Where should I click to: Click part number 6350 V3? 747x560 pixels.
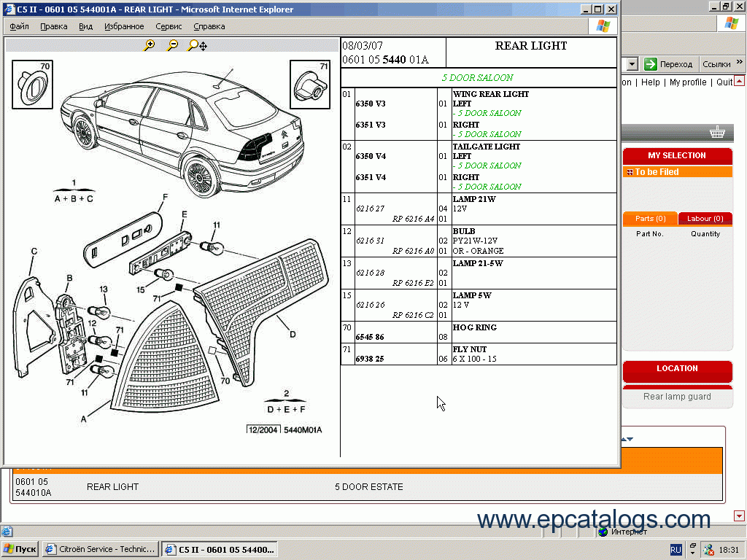pyautogui.click(x=371, y=104)
